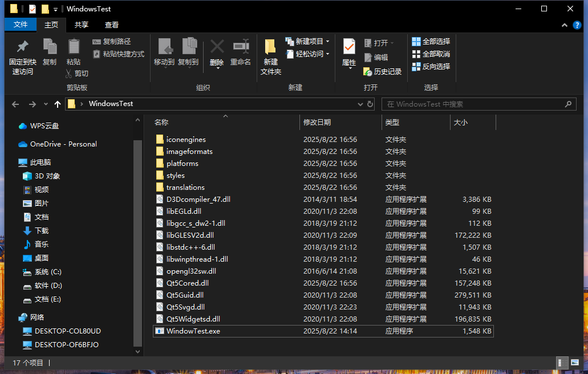The image size is (588, 374).
Task: Open the File tab
Action: coord(21,25)
